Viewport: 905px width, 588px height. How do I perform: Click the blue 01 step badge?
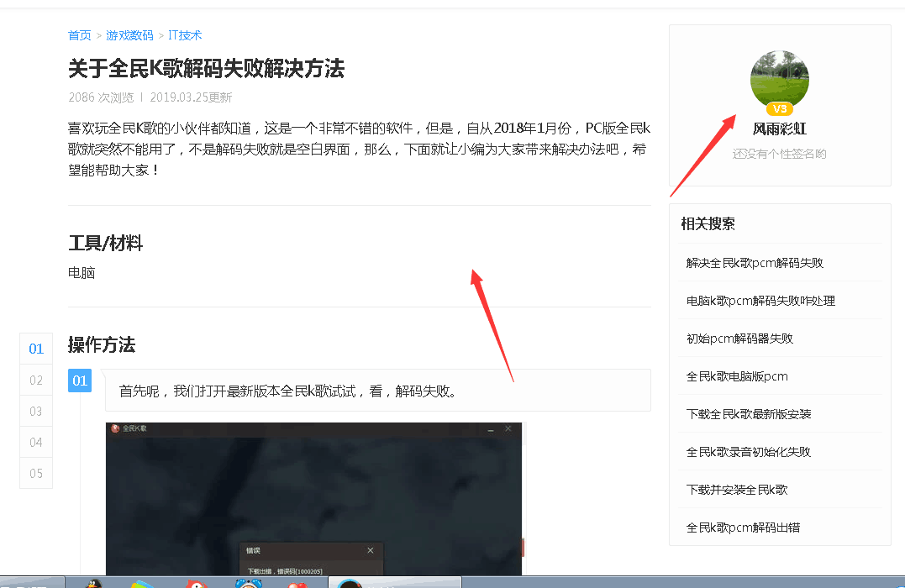(x=80, y=381)
